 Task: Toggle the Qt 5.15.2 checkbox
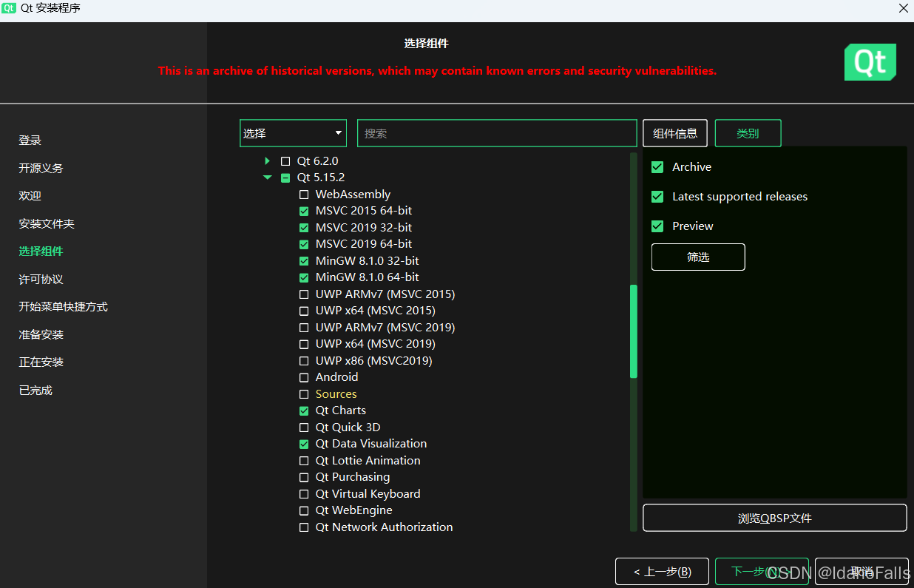point(285,178)
